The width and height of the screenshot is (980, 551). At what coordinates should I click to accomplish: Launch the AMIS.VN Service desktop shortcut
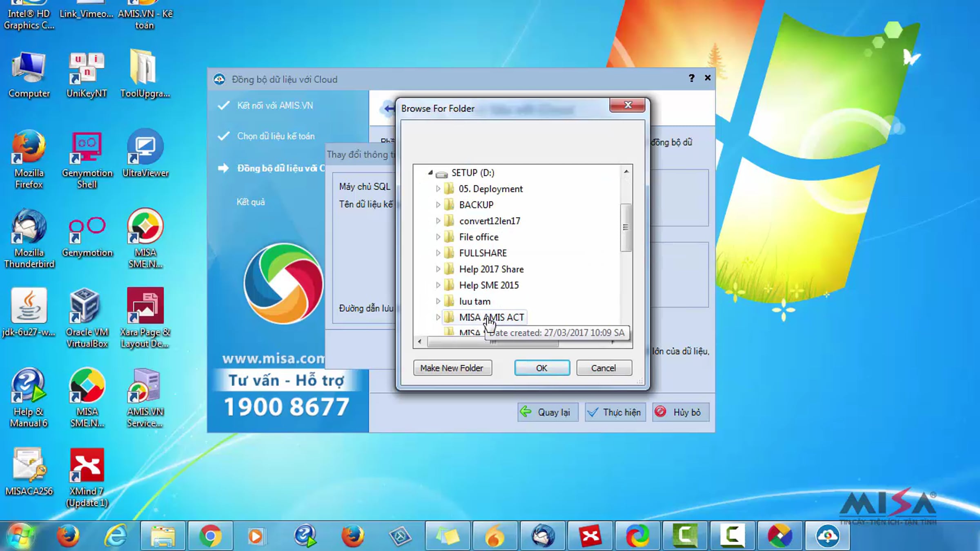point(145,398)
